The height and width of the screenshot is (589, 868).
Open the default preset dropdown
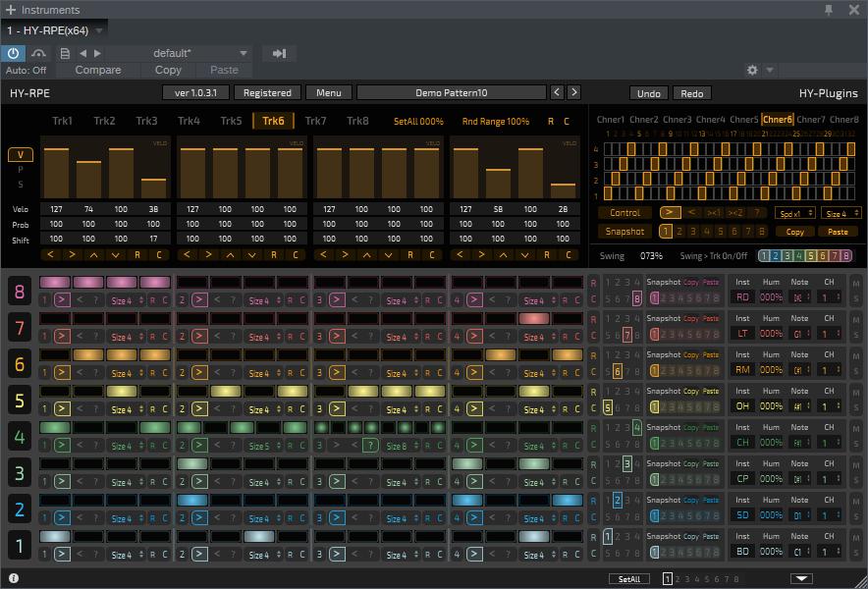(x=243, y=53)
